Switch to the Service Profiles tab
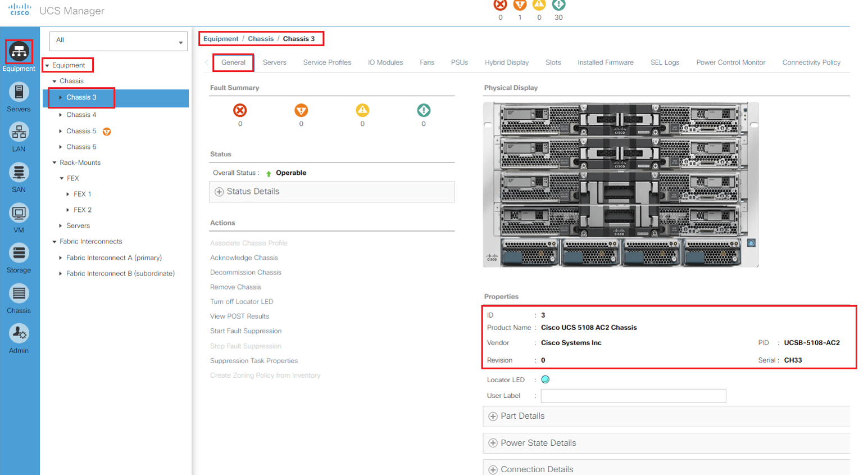 click(x=327, y=62)
